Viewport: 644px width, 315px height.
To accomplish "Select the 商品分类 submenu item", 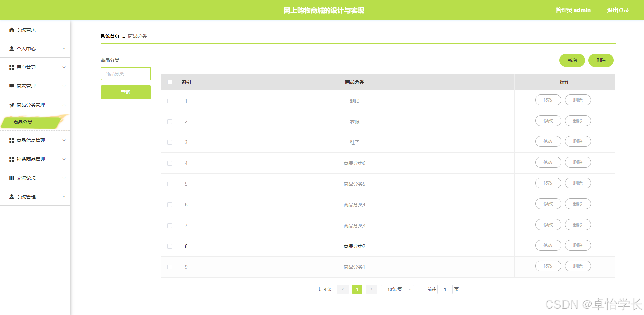I will pos(32,122).
